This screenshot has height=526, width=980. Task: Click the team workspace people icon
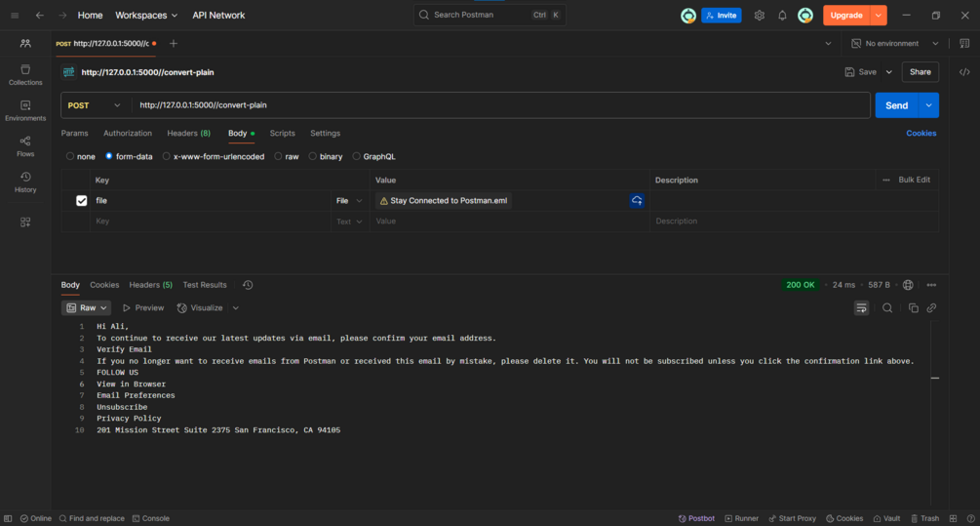[x=25, y=43]
